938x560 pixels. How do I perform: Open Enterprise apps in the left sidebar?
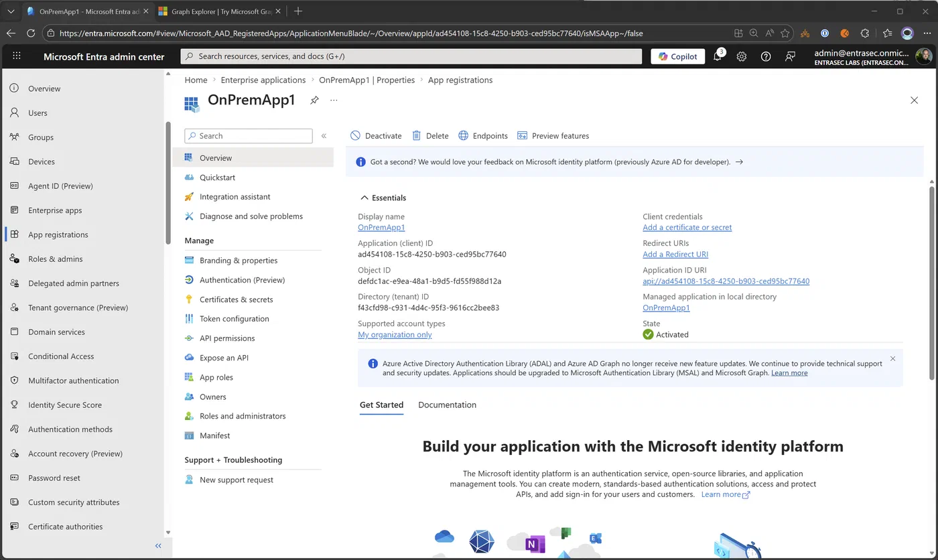(55, 210)
